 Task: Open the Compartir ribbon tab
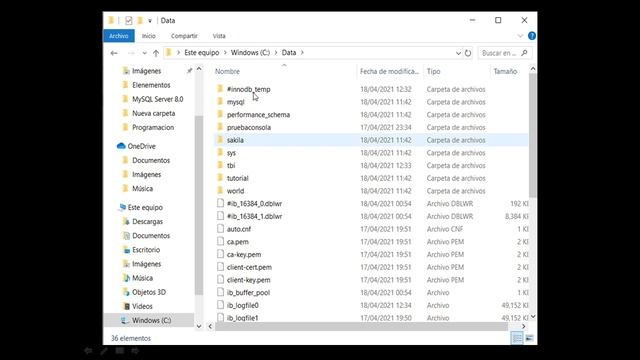click(184, 36)
